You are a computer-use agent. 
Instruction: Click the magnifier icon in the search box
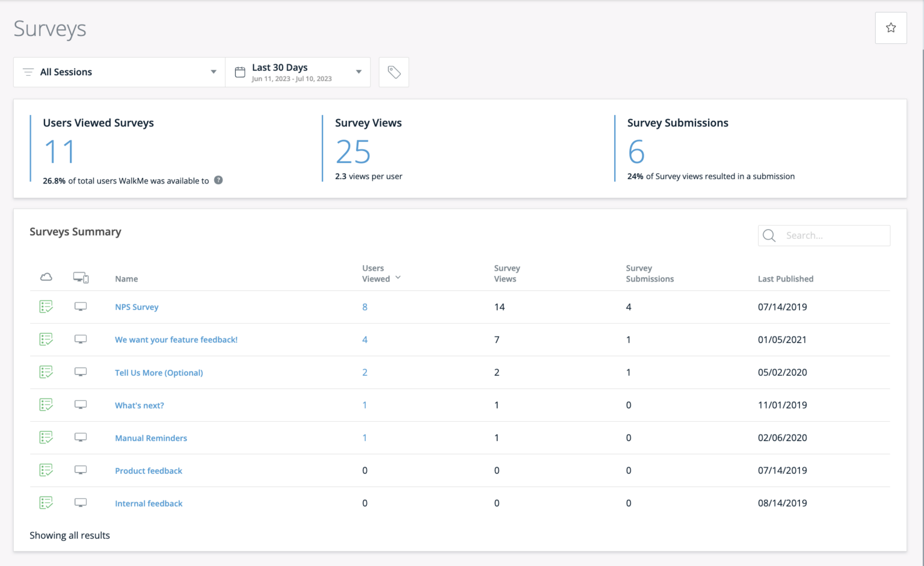click(x=769, y=235)
